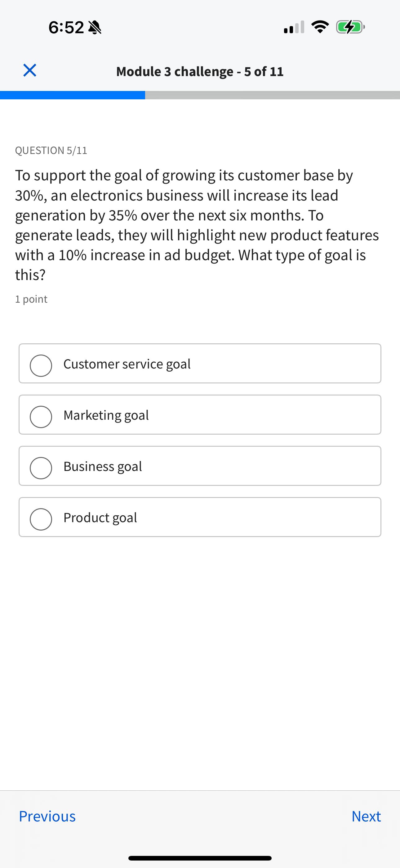Tap the Marketing goal answer card
Screen dimensions: 400x868
coord(200,415)
